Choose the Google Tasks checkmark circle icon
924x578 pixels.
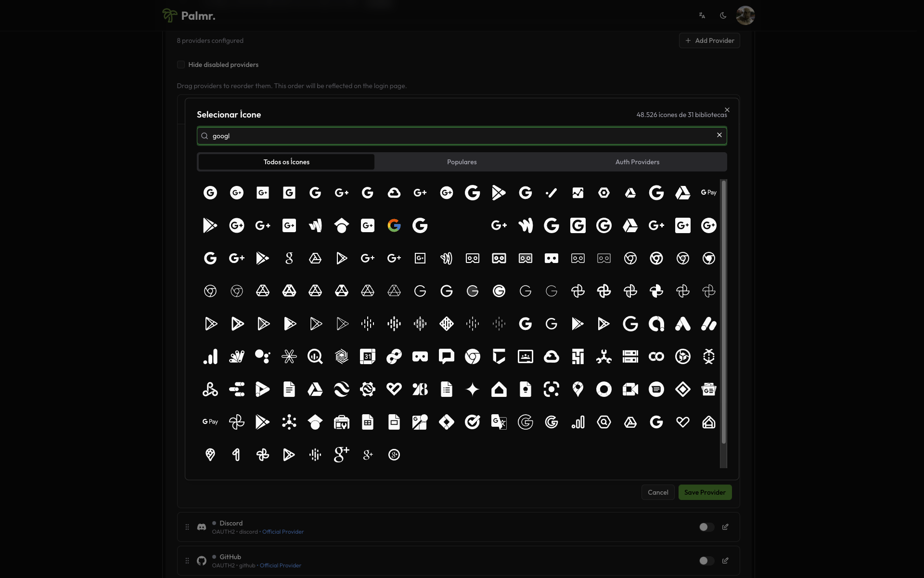[473, 422]
